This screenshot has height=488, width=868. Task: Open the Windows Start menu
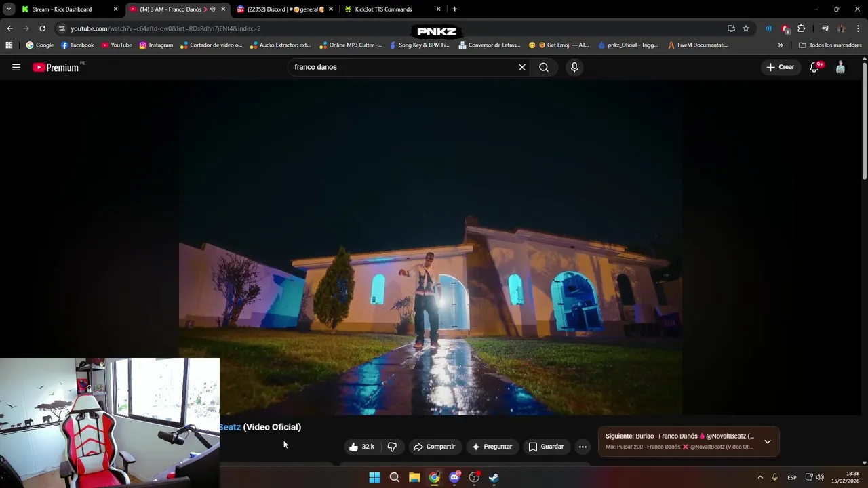[x=374, y=477]
